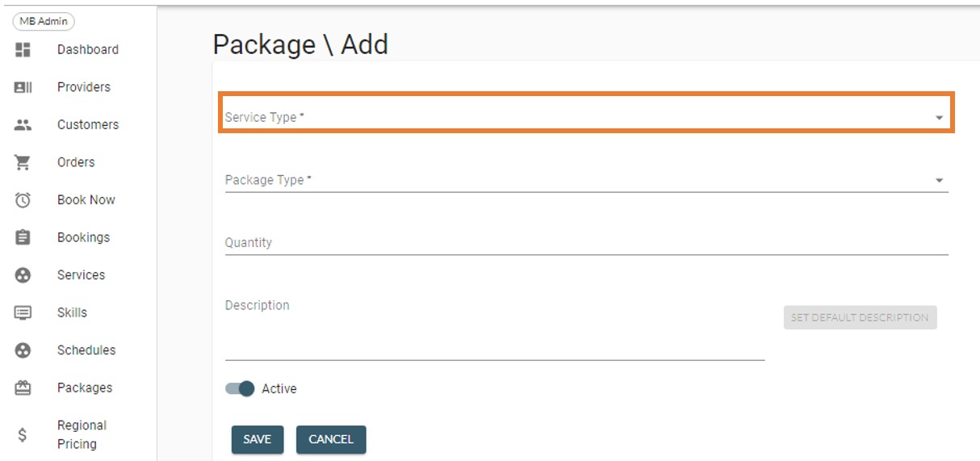Click the Book Now alarm clock icon
Viewport: 980px width, 461px height.
point(23,200)
